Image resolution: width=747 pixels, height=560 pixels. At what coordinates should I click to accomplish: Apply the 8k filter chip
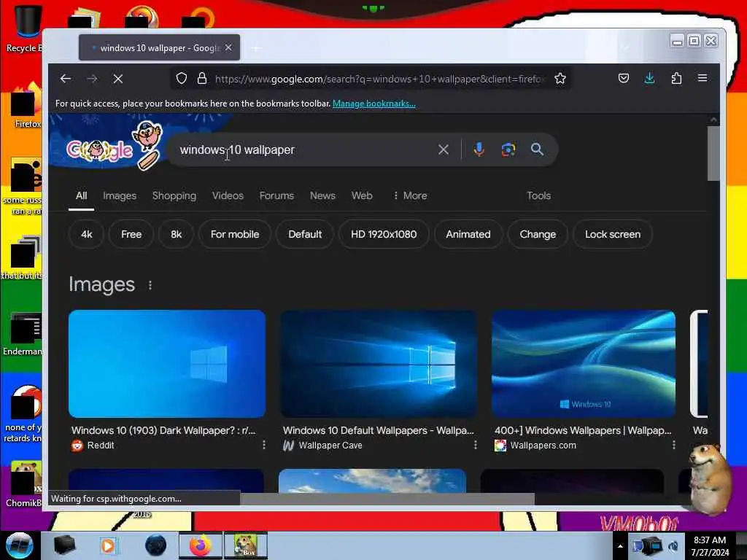click(177, 234)
